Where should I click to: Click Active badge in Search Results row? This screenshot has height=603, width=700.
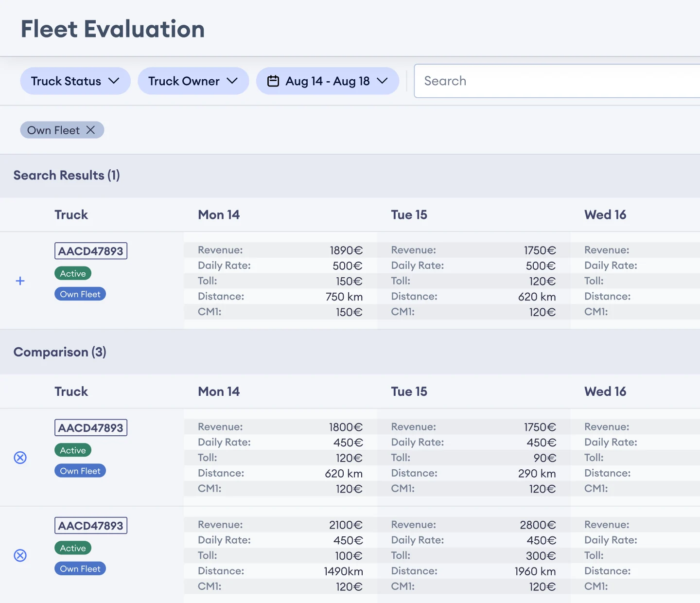click(73, 273)
